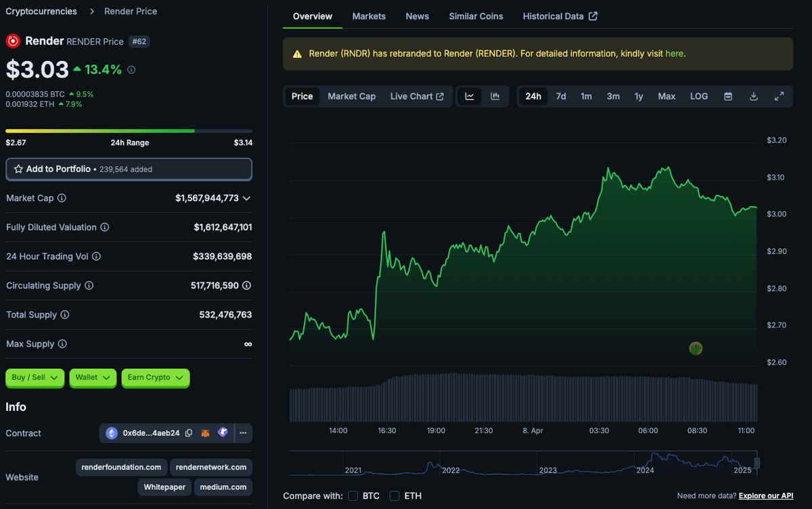Image resolution: width=812 pixels, height=509 pixels.
Task: Click the purple wallet icon in Contract row
Action: click(223, 433)
